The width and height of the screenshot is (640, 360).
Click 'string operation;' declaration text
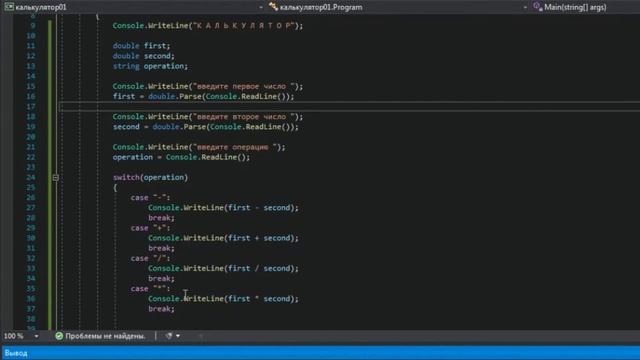[x=150, y=66]
